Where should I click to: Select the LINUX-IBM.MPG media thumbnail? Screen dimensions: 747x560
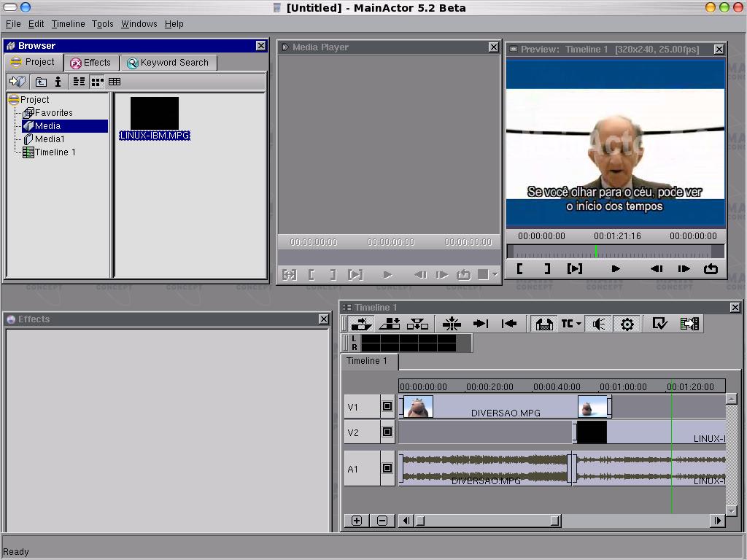[155, 114]
